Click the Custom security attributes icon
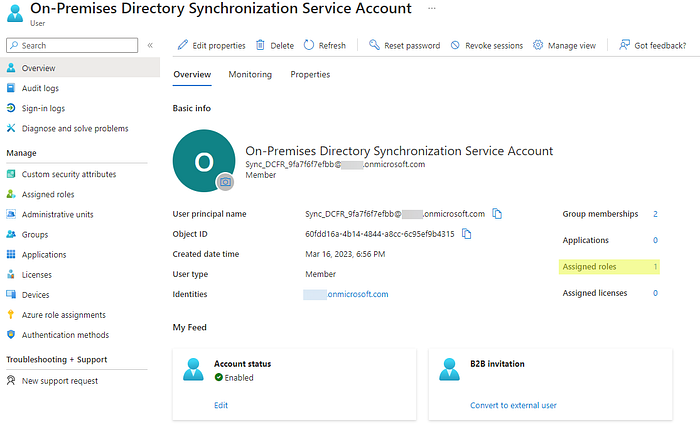Image resolution: width=700 pixels, height=429 pixels. [x=11, y=174]
